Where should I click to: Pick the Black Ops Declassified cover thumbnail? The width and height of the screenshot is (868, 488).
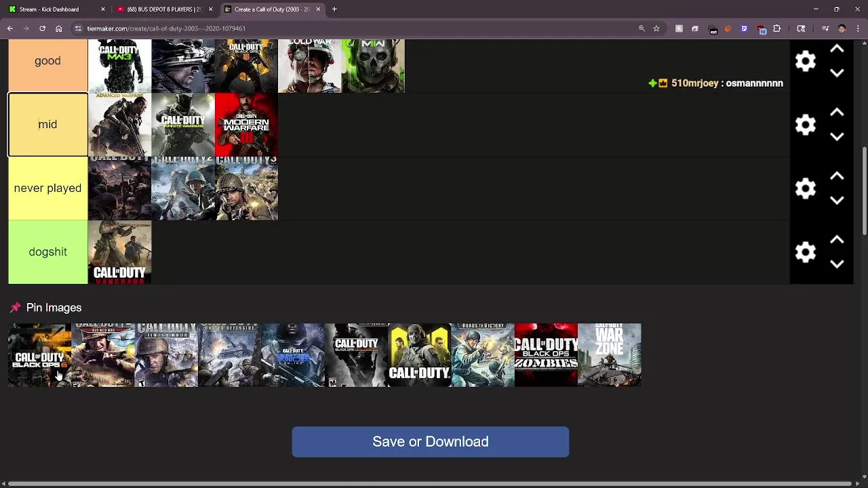tap(356, 355)
